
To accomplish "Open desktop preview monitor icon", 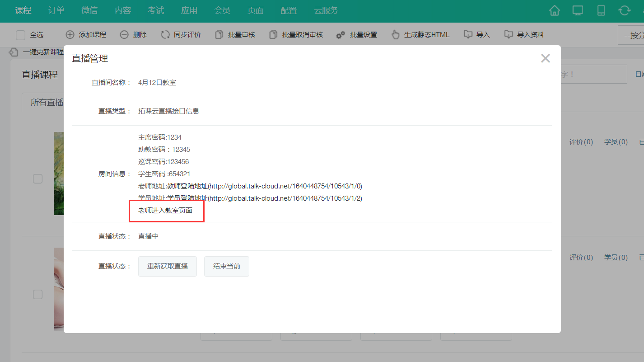I will coord(578,11).
